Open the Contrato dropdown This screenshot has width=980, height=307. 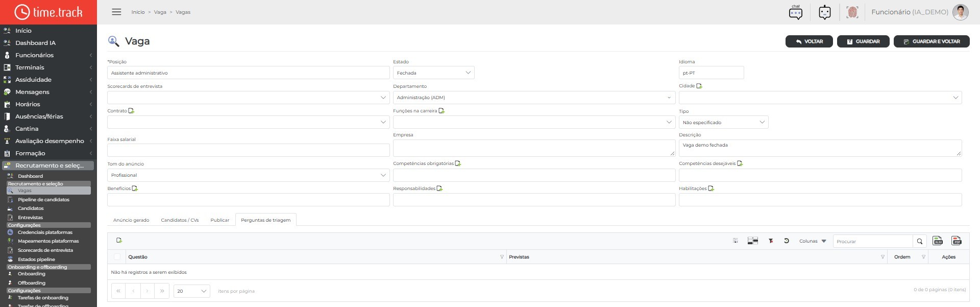(249, 122)
